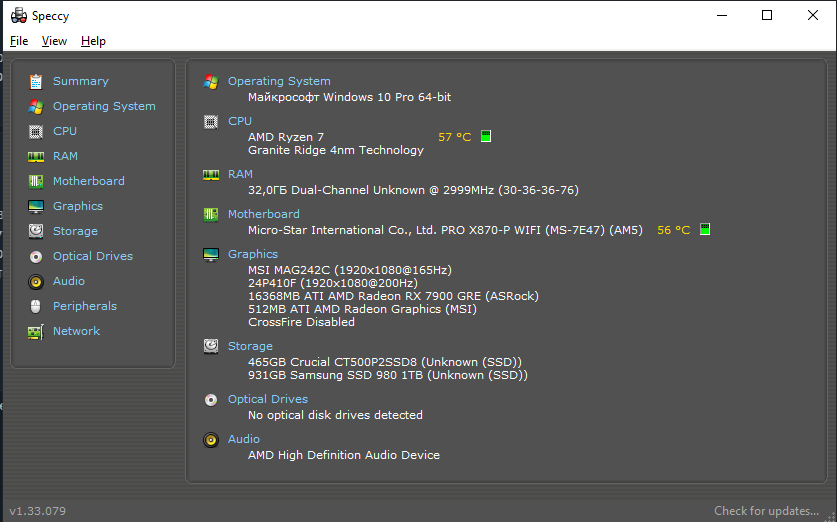837x522 pixels.
Task: Click the CPU chip icon in the sidebar
Action: coord(36,131)
